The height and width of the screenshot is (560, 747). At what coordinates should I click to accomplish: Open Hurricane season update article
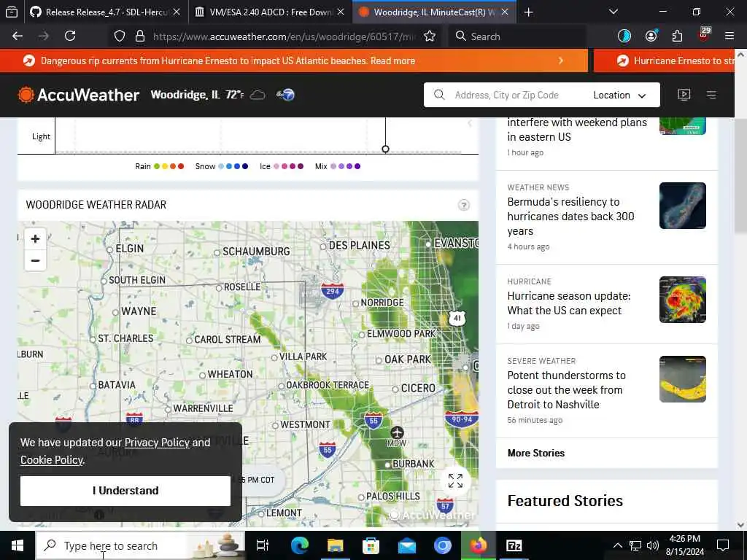[x=569, y=303]
